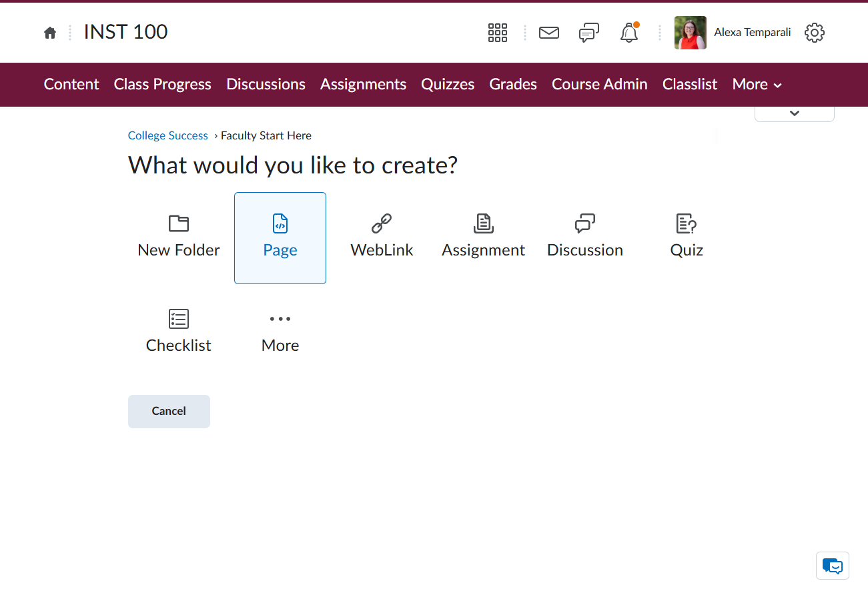868x593 pixels.
Task: Click the Cancel button
Action: [169, 411]
